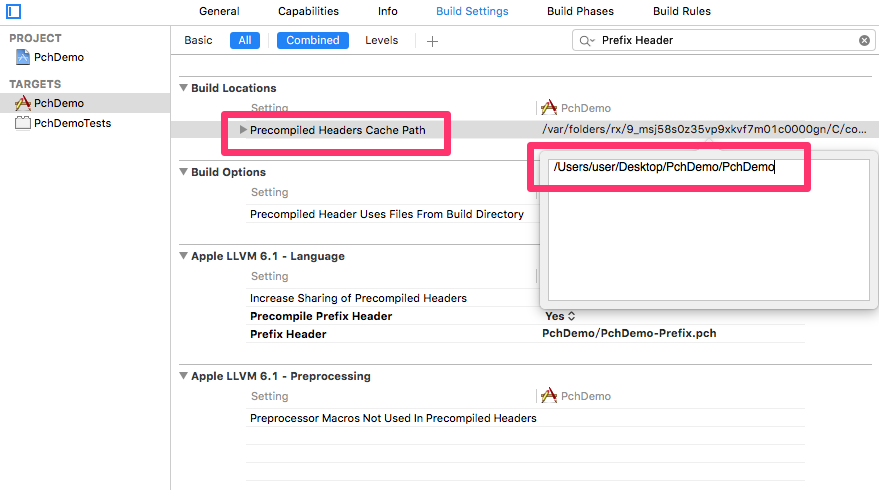879x490 pixels.
Task: Click the PchDemo column icon under Build Locations
Action: (549, 108)
